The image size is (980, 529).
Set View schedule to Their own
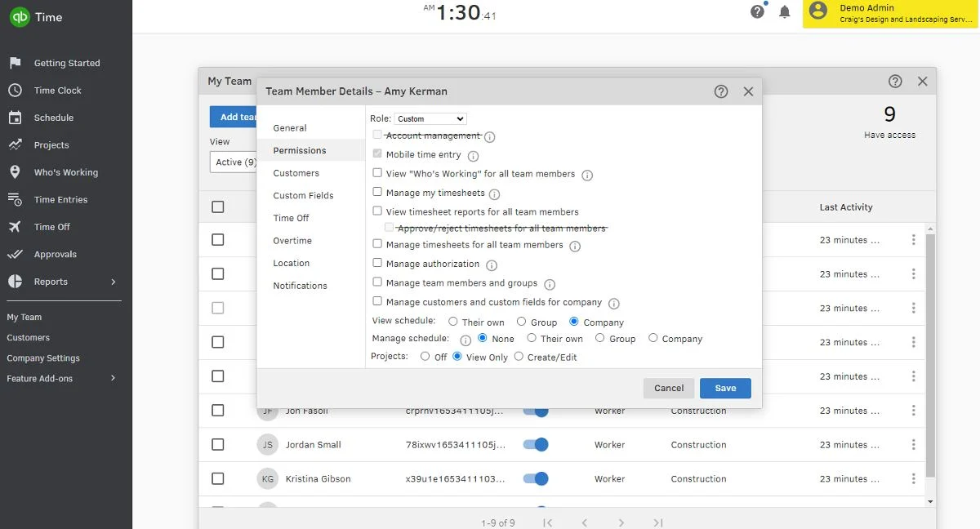coord(452,322)
